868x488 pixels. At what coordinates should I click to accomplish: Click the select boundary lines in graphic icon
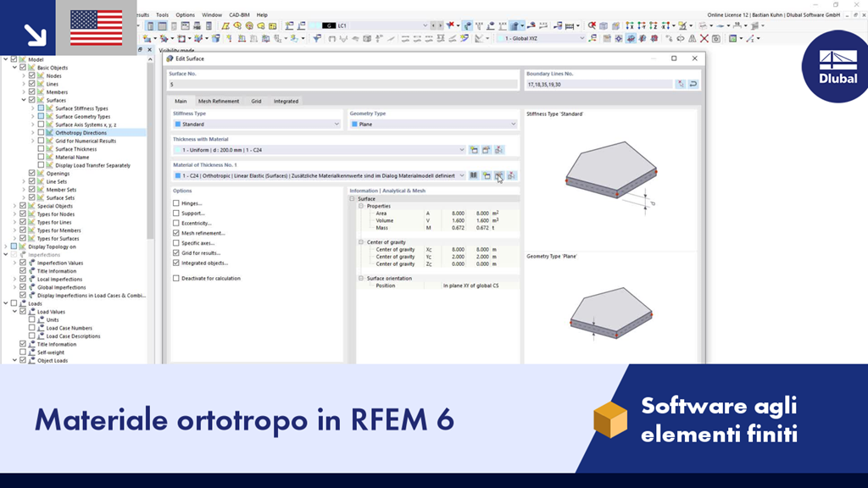click(681, 84)
